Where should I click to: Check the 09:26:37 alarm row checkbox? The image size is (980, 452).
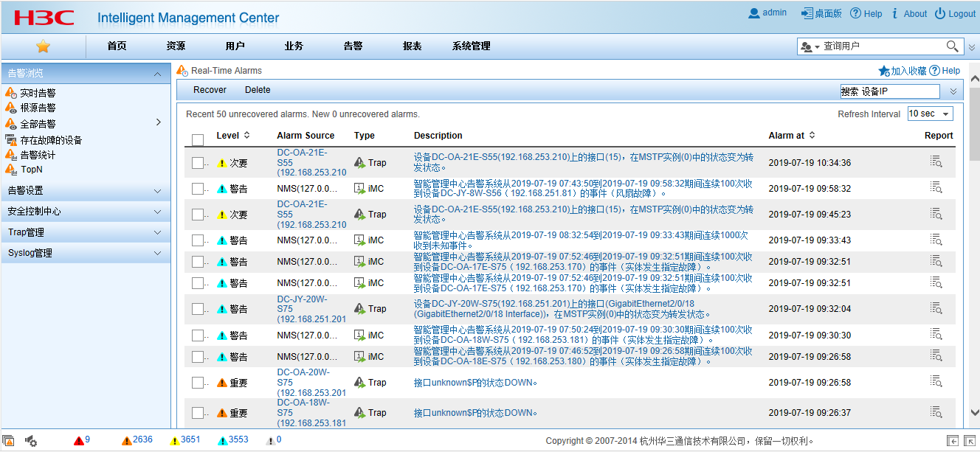point(198,413)
